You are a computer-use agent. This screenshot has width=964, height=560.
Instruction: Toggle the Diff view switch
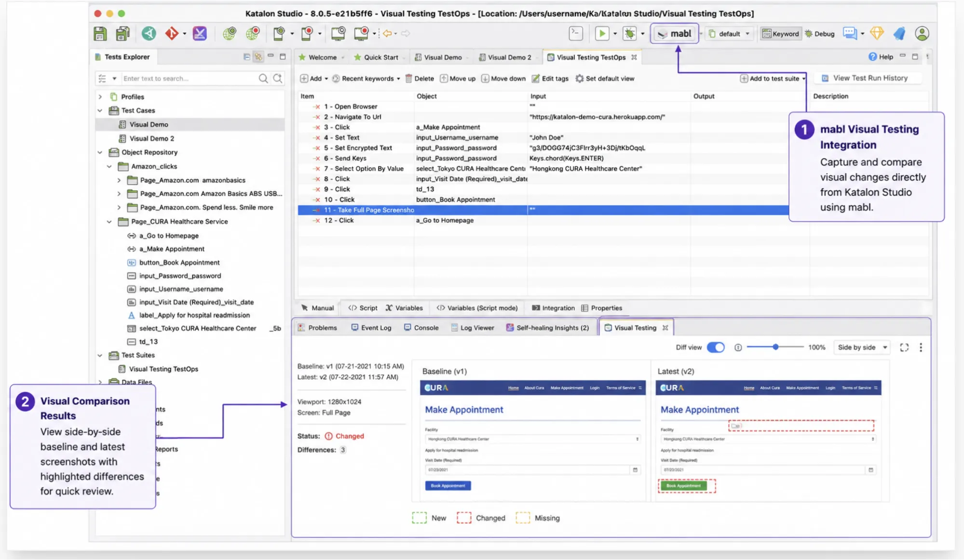pos(716,347)
